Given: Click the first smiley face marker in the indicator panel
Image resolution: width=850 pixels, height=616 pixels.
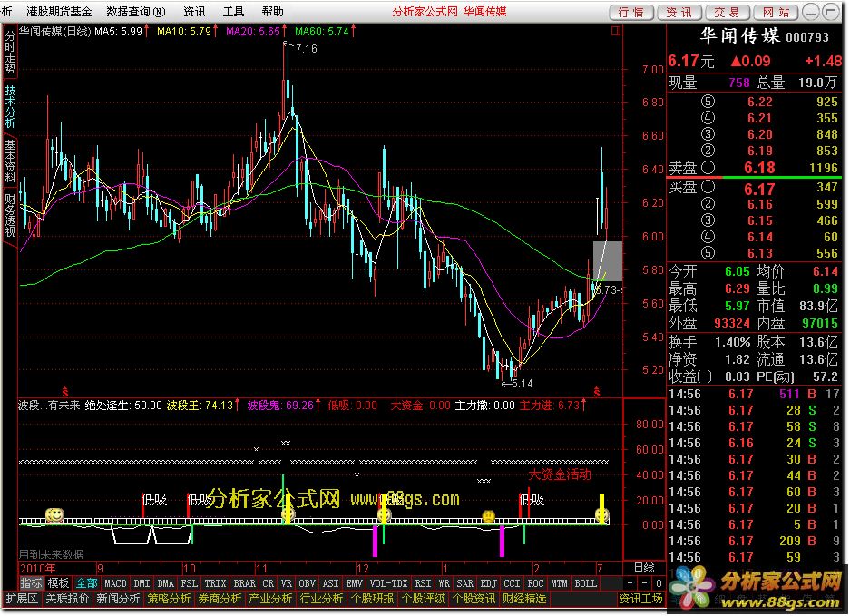Looking at the screenshot, I should (x=54, y=515).
